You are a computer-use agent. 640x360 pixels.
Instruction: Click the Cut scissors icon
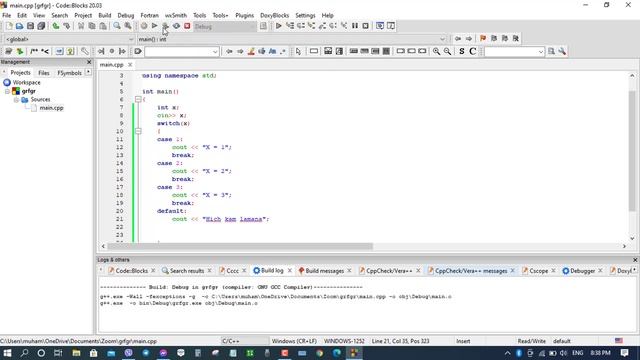click(81, 26)
